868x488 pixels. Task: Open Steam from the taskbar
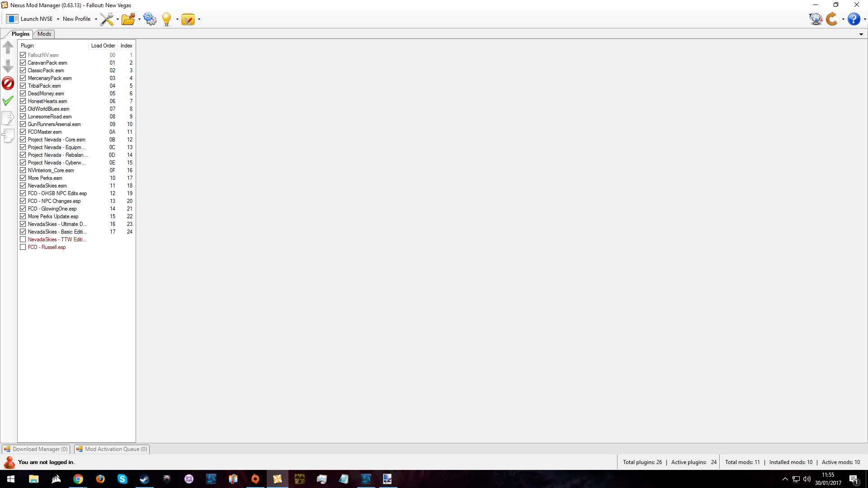145,479
